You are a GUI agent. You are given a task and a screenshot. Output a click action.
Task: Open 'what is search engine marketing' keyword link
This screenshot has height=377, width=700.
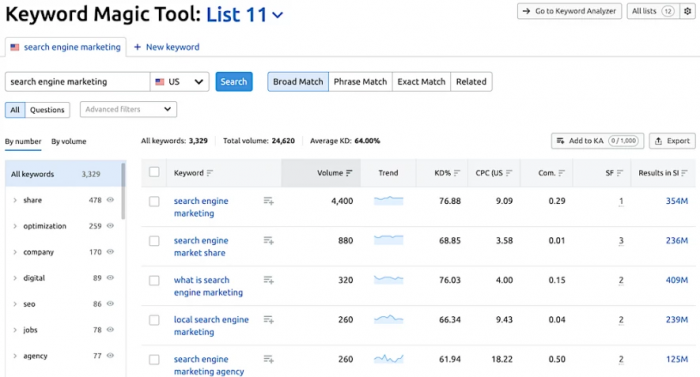[x=208, y=286]
